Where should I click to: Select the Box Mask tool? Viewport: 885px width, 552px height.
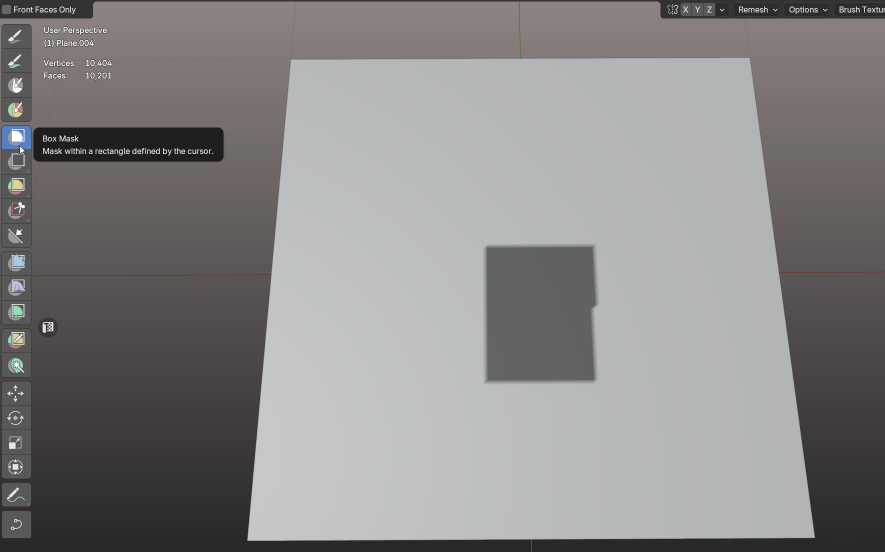[16, 137]
